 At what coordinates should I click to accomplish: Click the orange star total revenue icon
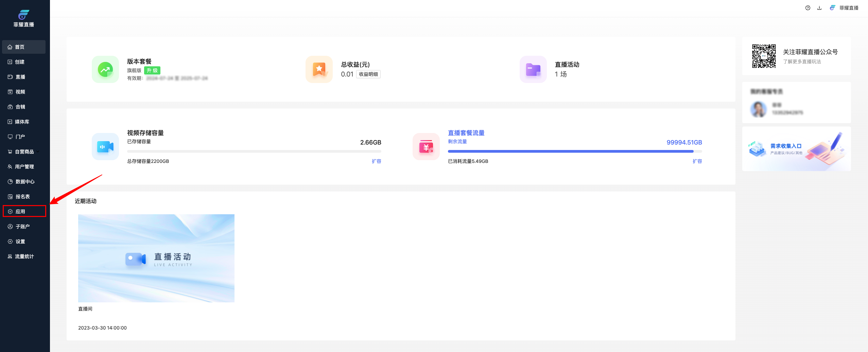coord(319,70)
